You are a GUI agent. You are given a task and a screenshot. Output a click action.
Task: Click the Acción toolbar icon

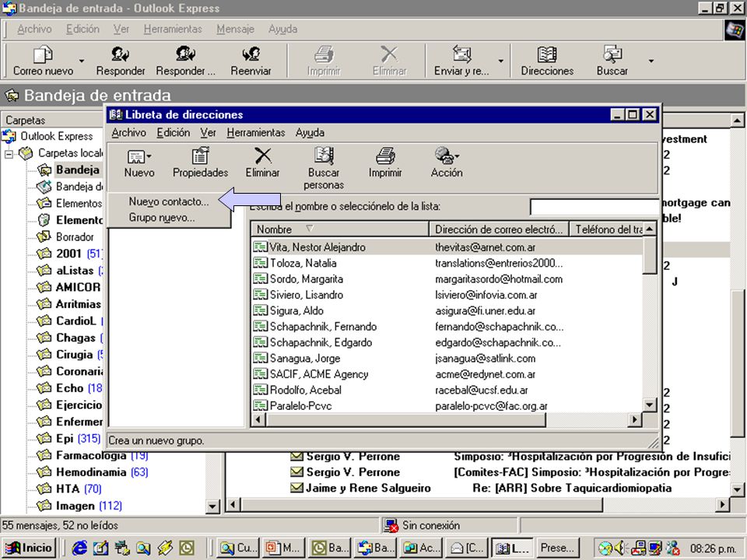point(447,156)
